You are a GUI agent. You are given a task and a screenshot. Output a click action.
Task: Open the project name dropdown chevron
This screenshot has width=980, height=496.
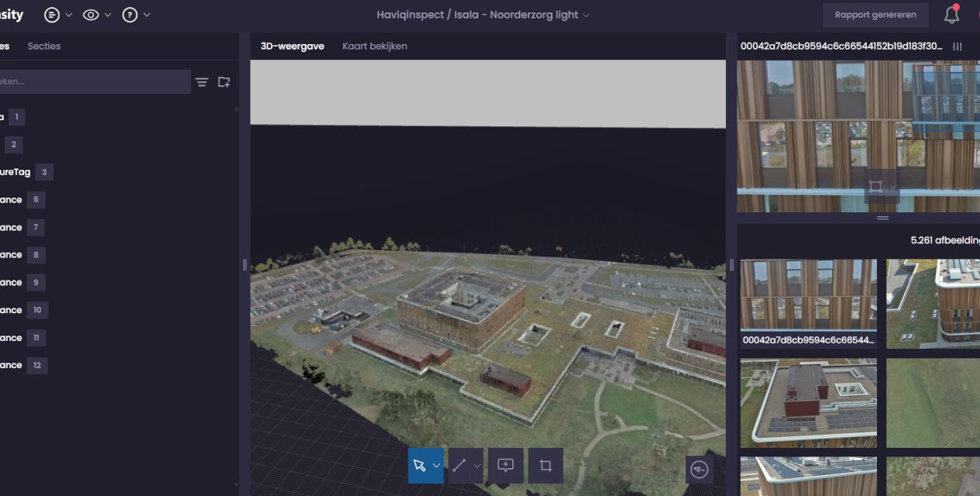[586, 15]
